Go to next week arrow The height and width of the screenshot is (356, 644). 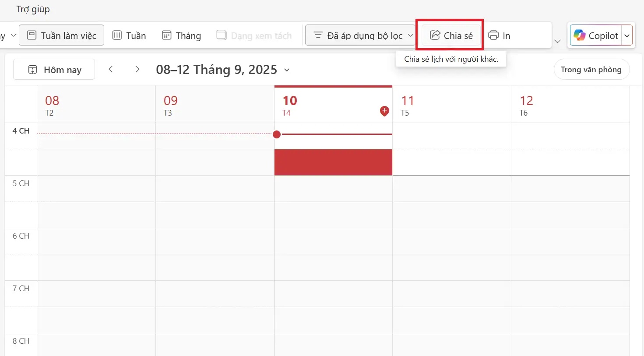click(137, 69)
